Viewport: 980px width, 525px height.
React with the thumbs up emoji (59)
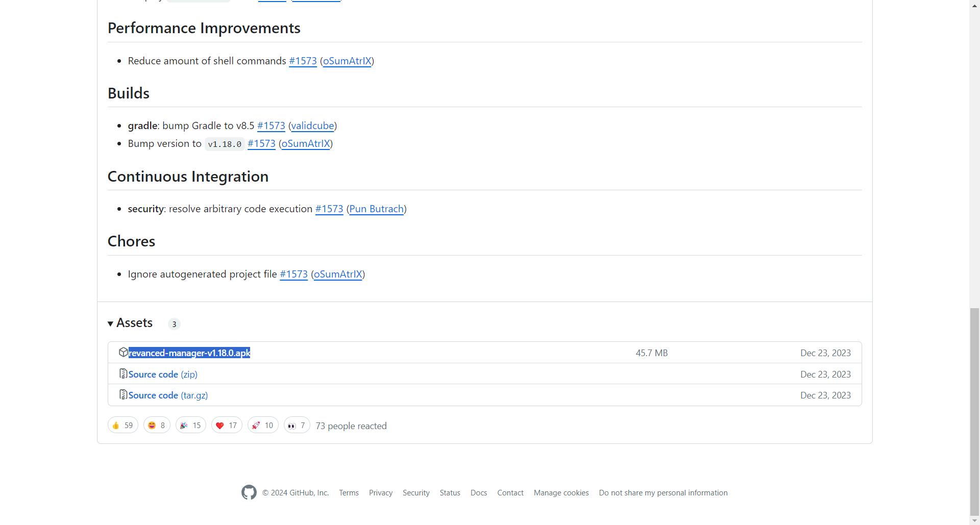coord(122,425)
